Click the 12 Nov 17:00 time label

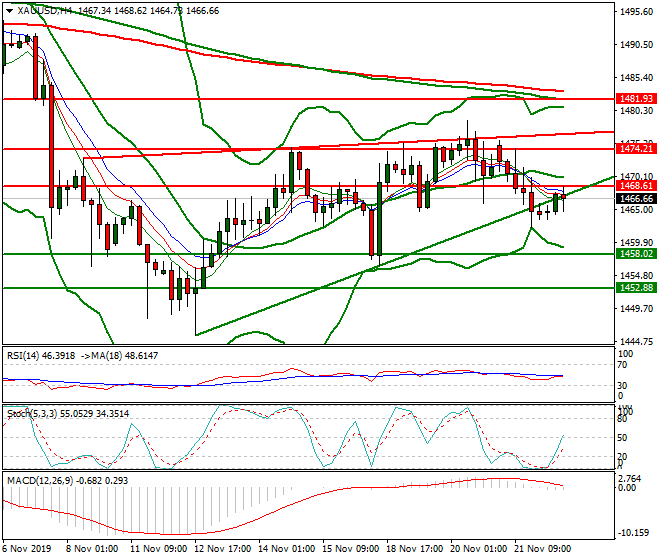[222, 549]
